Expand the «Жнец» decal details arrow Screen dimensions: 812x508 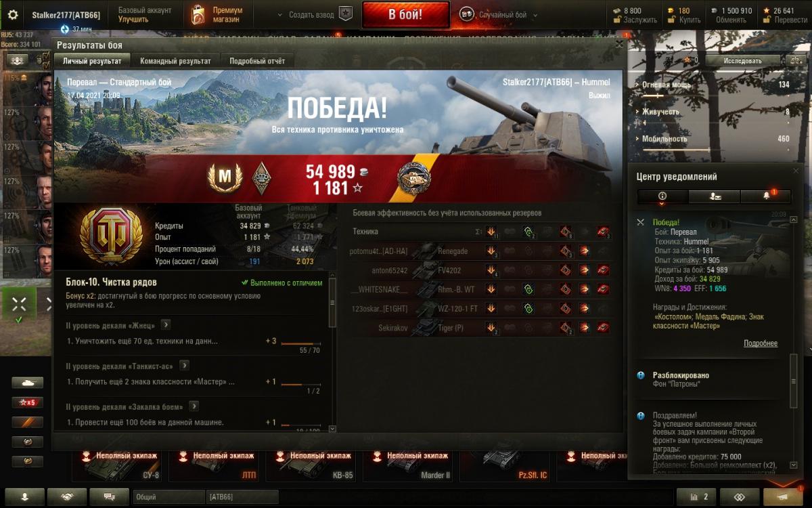[x=166, y=324]
